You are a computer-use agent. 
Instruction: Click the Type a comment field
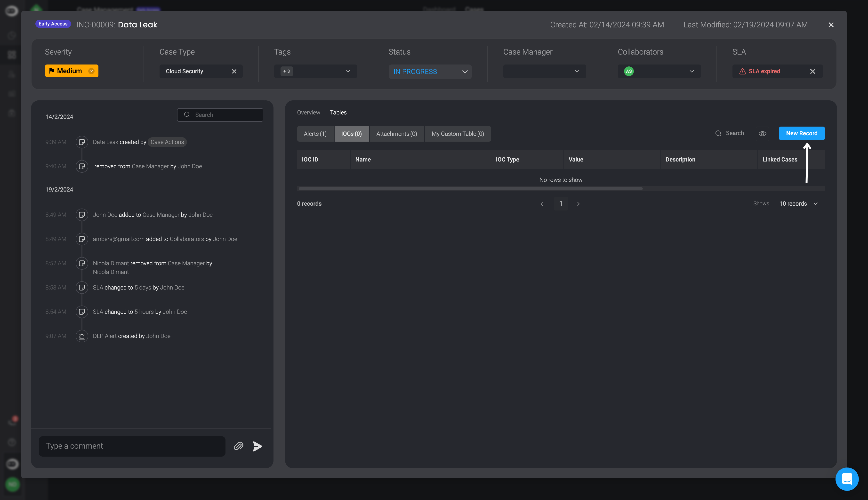132,446
